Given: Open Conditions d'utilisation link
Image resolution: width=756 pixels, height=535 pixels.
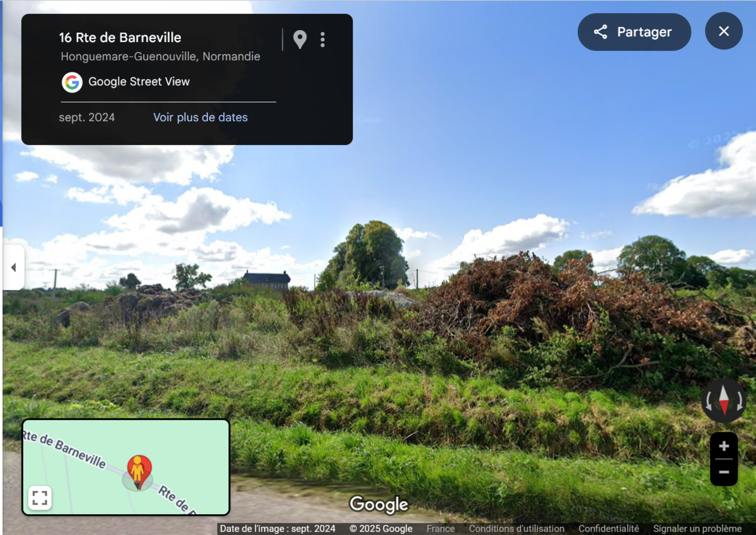Looking at the screenshot, I should pos(516,528).
